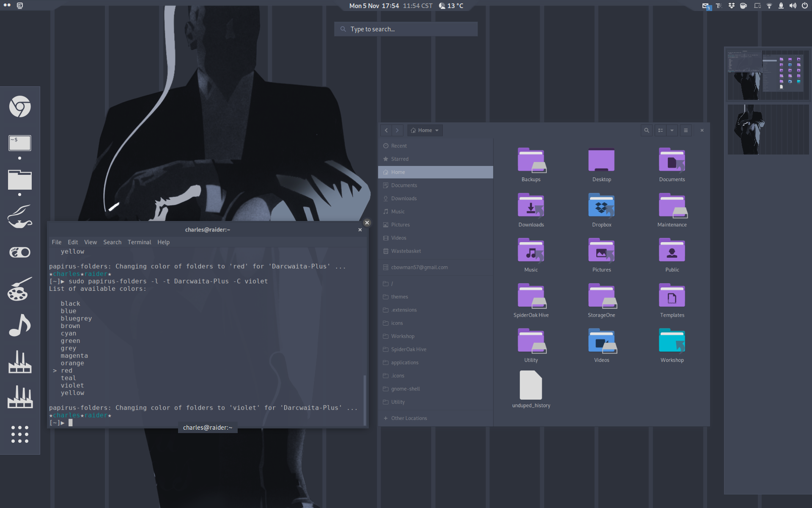
Task: Open the Home path dropdown
Action: [425, 130]
